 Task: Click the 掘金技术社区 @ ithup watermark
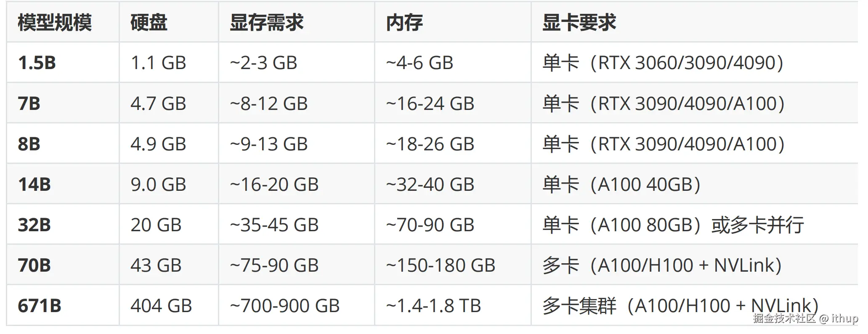click(x=805, y=318)
